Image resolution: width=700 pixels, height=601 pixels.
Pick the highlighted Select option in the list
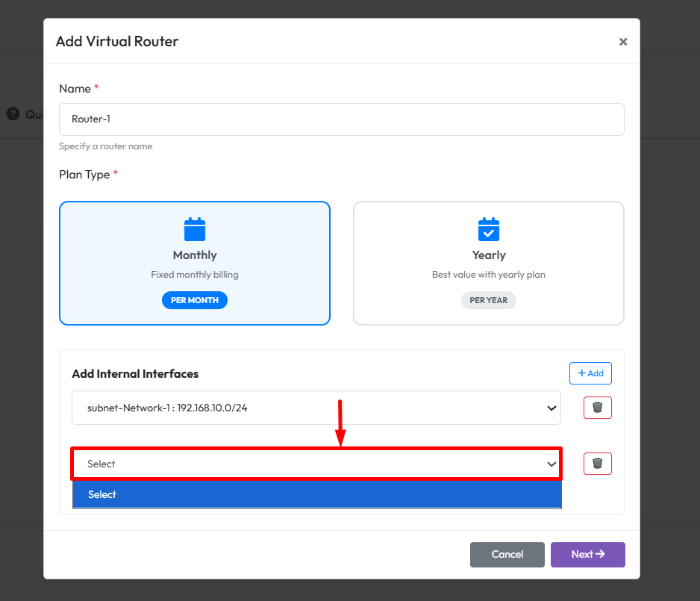(316, 494)
